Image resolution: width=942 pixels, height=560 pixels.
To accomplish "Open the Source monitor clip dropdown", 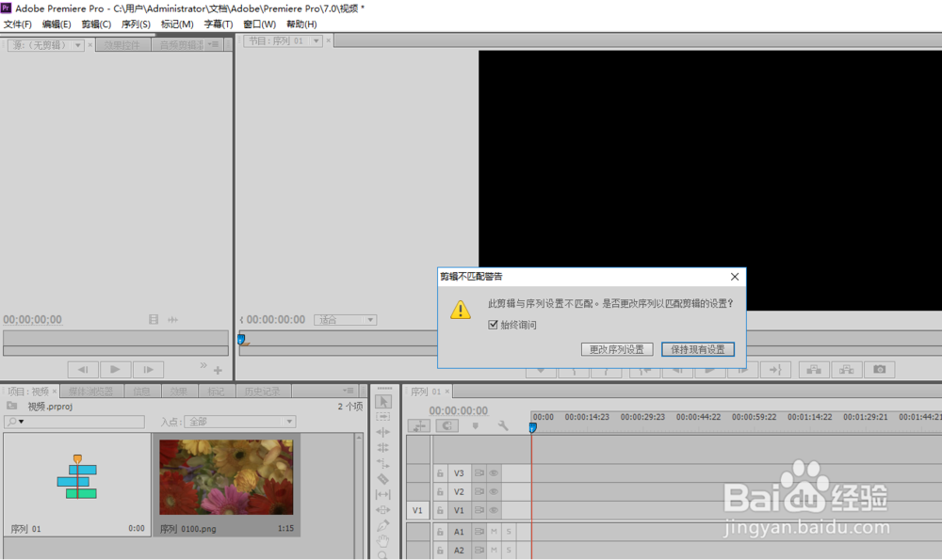I will pos(77,45).
